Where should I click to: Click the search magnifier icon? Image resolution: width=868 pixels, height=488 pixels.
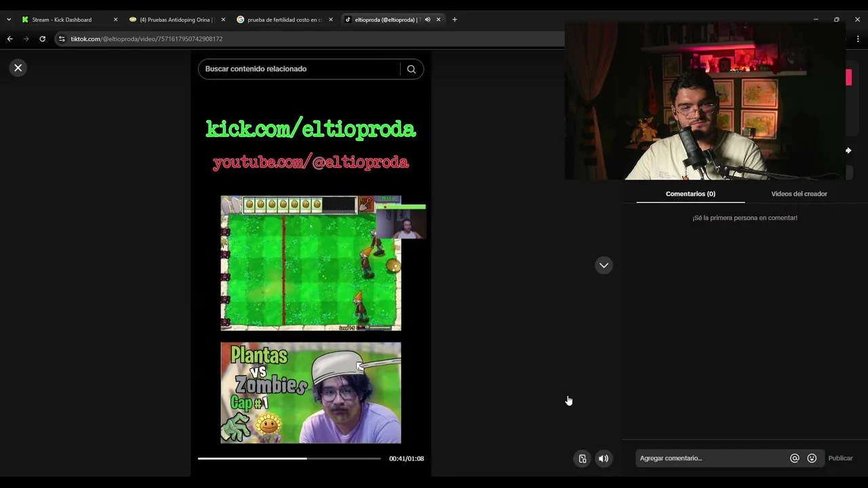(x=411, y=69)
